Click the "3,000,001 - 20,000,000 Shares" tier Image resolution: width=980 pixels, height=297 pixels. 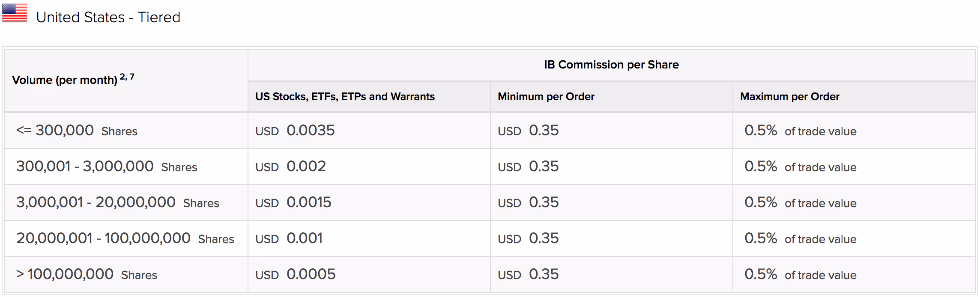tap(117, 202)
